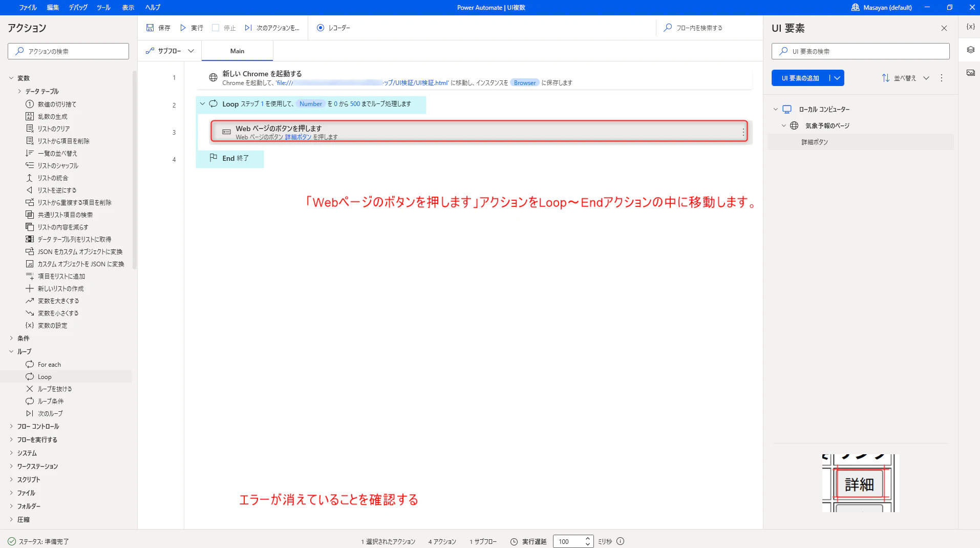Click the 並べ替え sort icon
980x548 pixels.
coord(885,78)
